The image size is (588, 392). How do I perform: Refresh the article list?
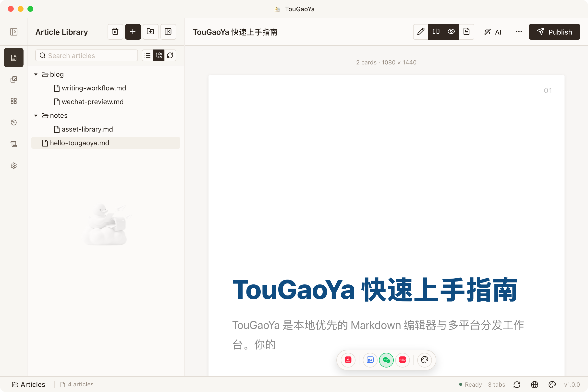tap(170, 56)
